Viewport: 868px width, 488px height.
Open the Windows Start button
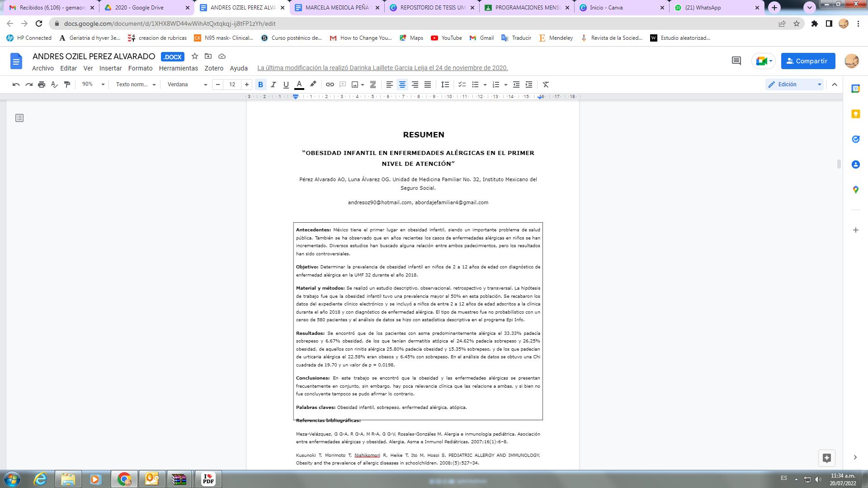[12, 479]
